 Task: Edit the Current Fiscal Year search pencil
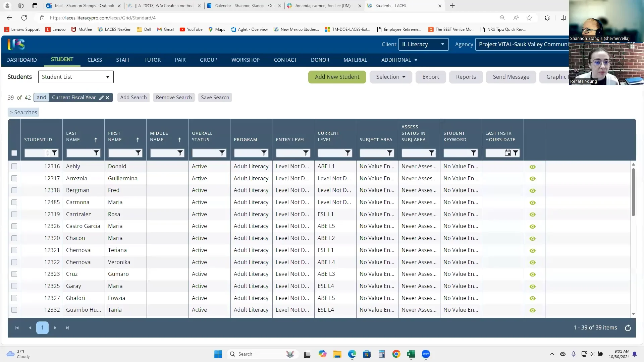tap(101, 98)
